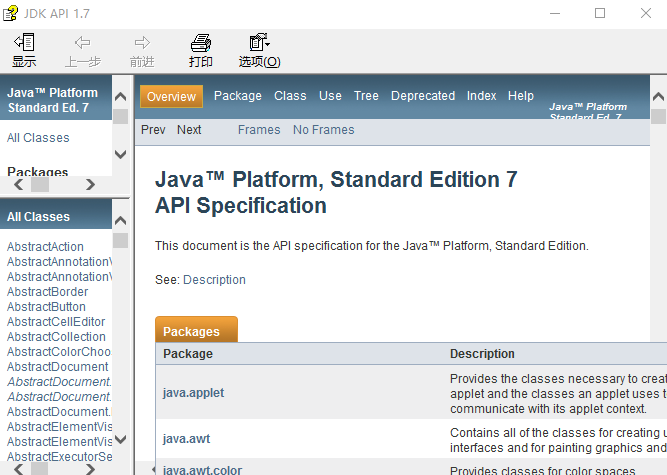Open the Index navigation item
The height and width of the screenshot is (475, 667).
(x=481, y=96)
